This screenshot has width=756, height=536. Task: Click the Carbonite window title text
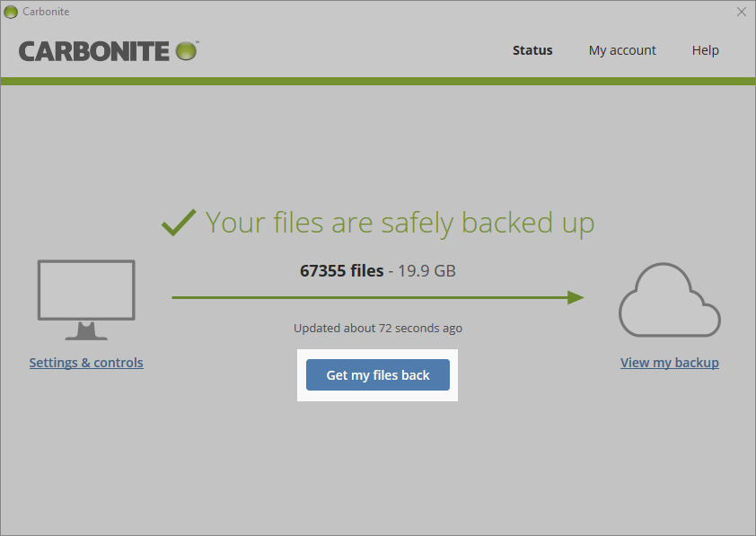click(46, 12)
